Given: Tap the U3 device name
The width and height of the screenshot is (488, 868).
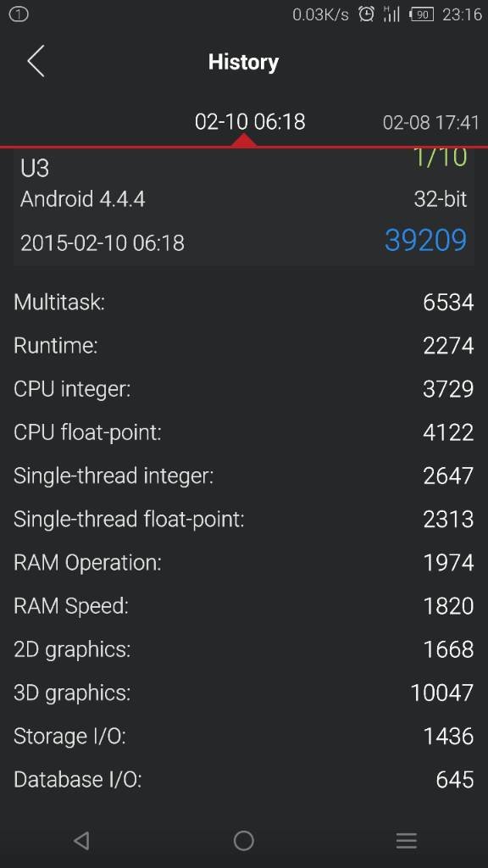Looking at the screenshot, I should (x=35, y=169).
